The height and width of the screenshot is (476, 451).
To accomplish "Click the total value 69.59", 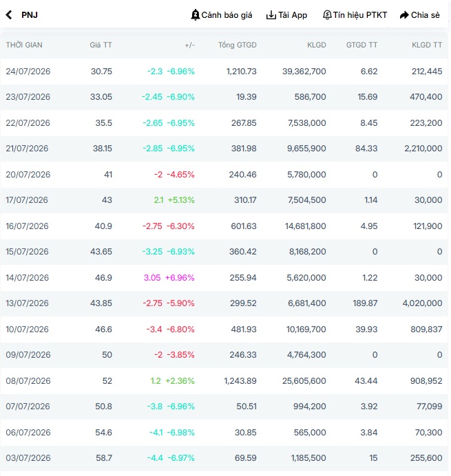I will pos(246,458).
